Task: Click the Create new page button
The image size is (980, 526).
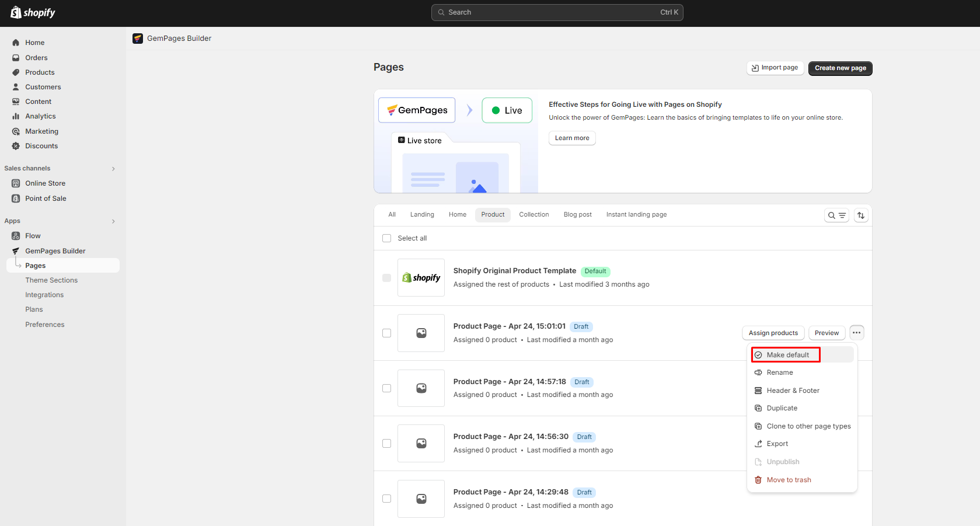Action: (840, 68)
